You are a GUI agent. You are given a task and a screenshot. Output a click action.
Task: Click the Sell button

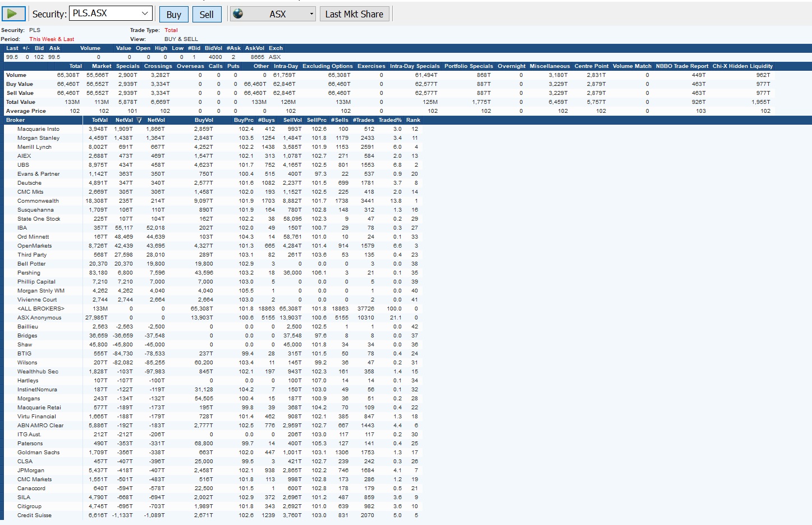coord(207,14)
